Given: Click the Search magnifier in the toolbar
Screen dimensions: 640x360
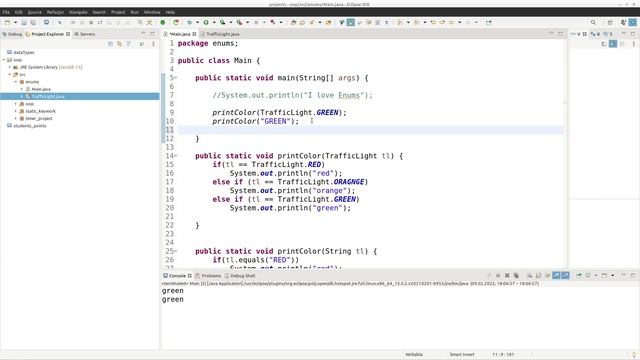Looking at the screenshot, I should click(x=593, y=22).
